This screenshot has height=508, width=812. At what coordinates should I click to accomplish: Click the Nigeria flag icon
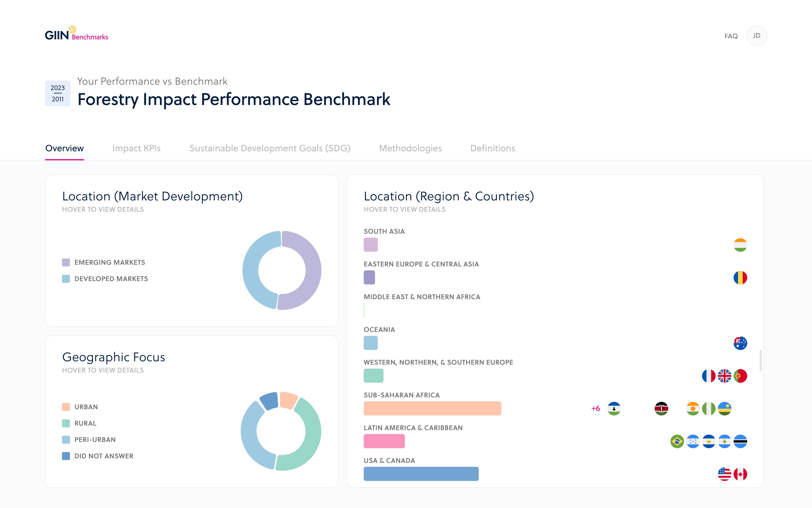tap(709, 409)
